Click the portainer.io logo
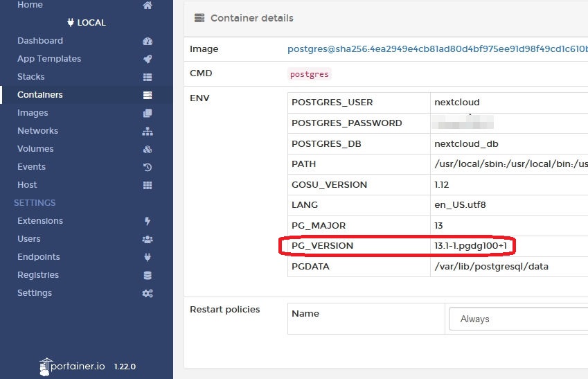The height and width of the screenshot is (379, 588). pyautogui.click(x=73, y=366)
